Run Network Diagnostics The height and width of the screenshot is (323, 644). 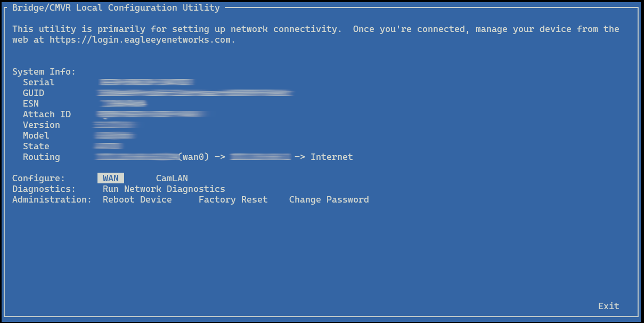click(x=164, y=189)
